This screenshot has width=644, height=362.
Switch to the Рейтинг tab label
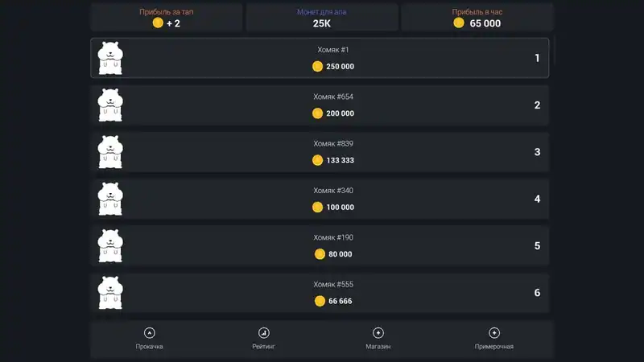[x=264, y=347]
